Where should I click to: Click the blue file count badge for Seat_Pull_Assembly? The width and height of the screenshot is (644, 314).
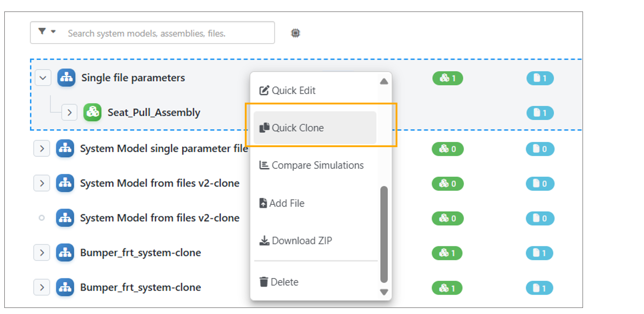click(540, 113)
